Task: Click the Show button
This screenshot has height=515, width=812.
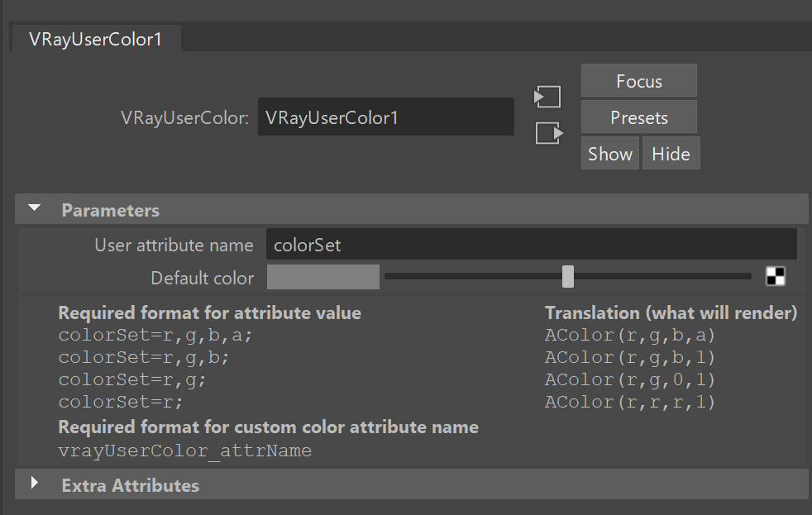Action: click(x=610, y=153)
